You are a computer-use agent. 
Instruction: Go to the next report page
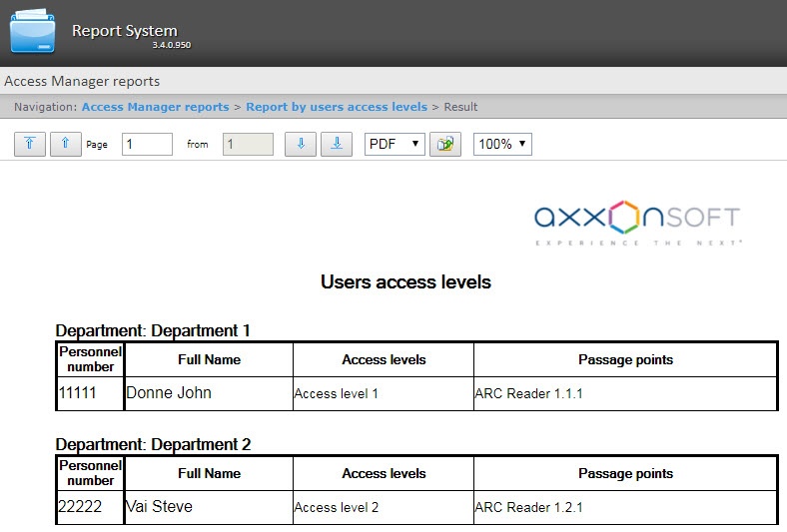pyautogui.click(x=300, y=144)
